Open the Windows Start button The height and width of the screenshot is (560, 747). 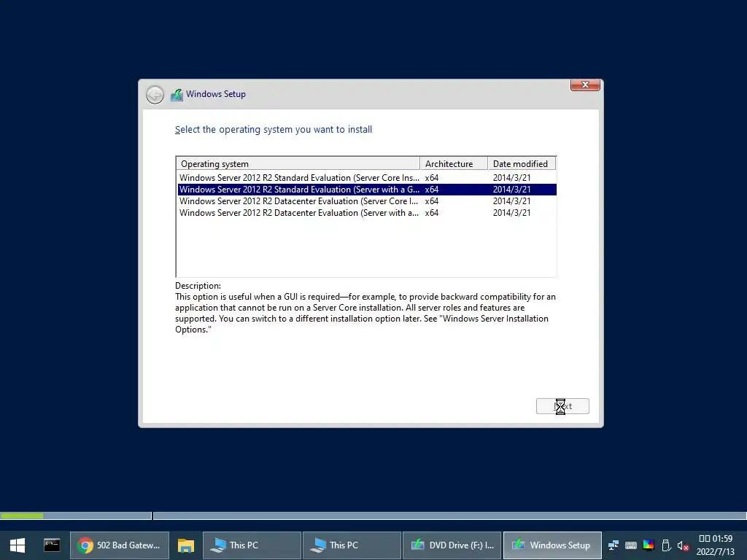coord(18,545)
